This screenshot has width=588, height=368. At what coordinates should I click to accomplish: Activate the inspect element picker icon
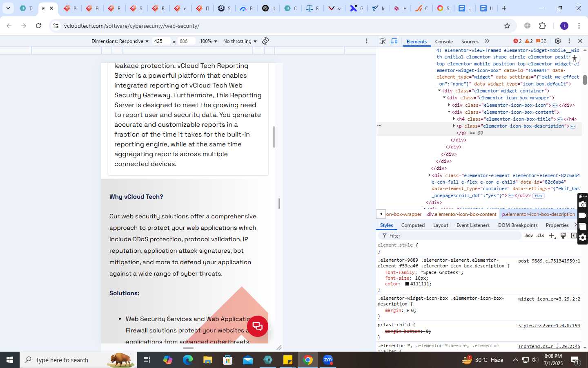(383, 41)
